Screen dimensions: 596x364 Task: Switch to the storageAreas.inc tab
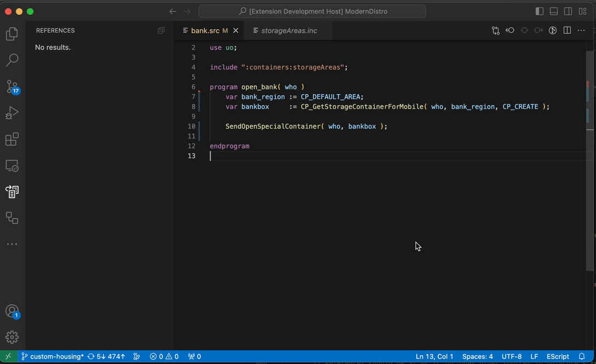point(289,31)
